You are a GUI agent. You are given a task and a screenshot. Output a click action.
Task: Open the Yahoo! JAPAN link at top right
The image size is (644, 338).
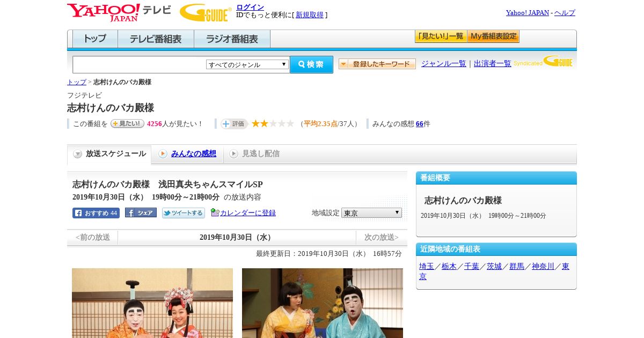click(x=528, y=13)
